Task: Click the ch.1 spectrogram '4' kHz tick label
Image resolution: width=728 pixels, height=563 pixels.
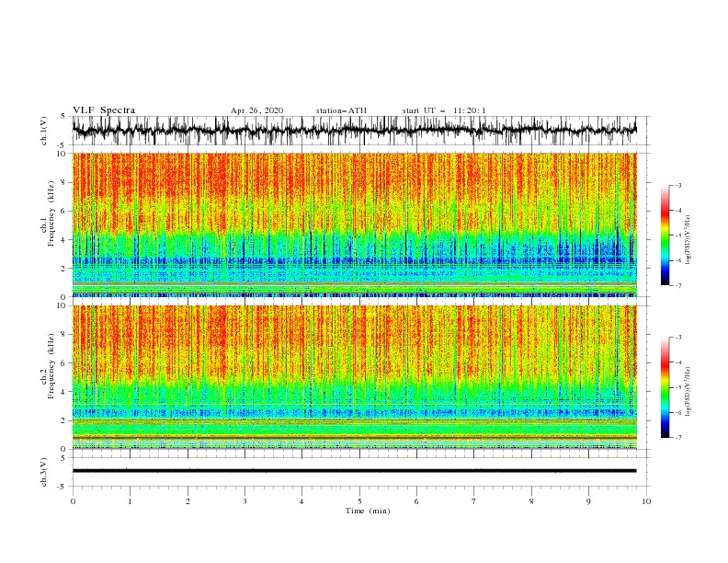Action: click(x=65, y=240)
